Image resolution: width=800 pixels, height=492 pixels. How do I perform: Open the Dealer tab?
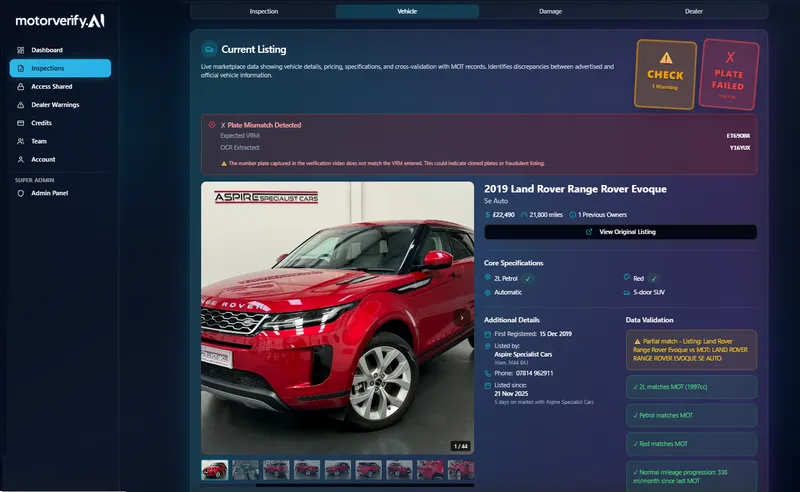pyautogui.click(x=694, y=11)
